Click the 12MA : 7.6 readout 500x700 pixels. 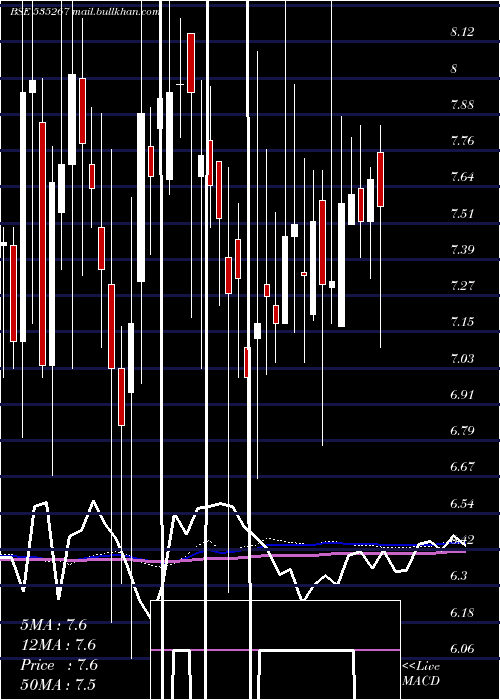[58, 645]
